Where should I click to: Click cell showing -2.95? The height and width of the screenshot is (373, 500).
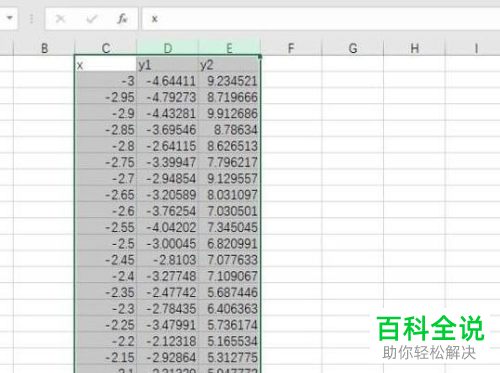106,97
